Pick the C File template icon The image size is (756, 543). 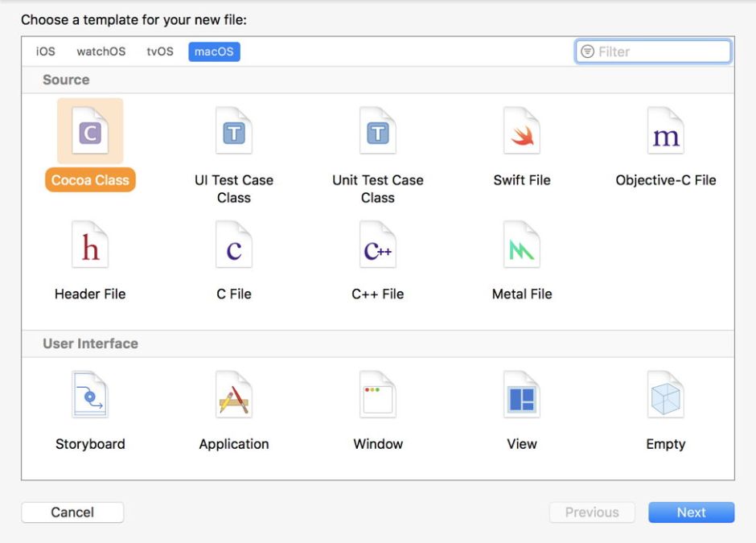point(234,246)
